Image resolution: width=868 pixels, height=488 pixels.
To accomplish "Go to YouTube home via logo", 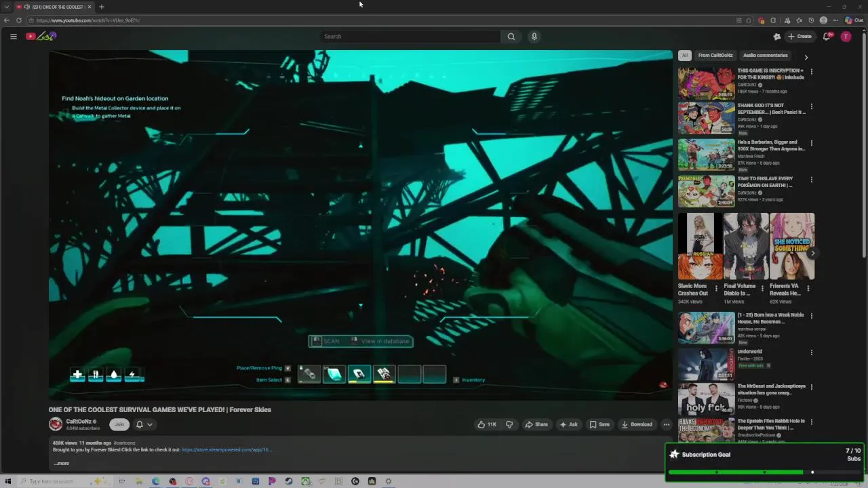I will pyautogui.click(x=40, y=37).
